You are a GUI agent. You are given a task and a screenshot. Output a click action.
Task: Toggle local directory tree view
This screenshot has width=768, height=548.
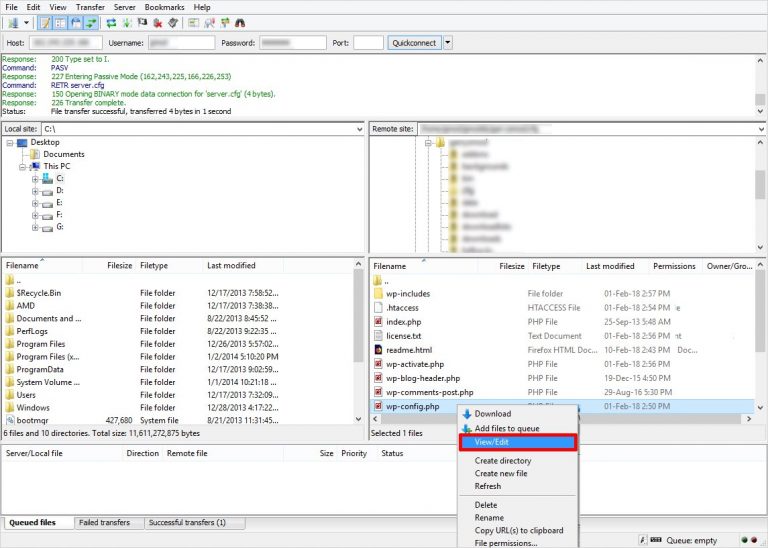(60, 23)
